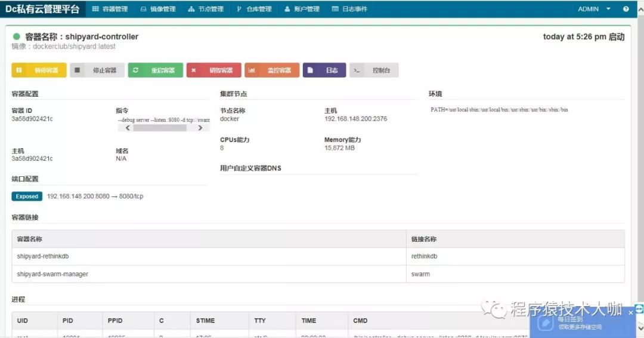
Task: Pause container with yellow 暂停容器 button
Action: click(x=39, y=70)
